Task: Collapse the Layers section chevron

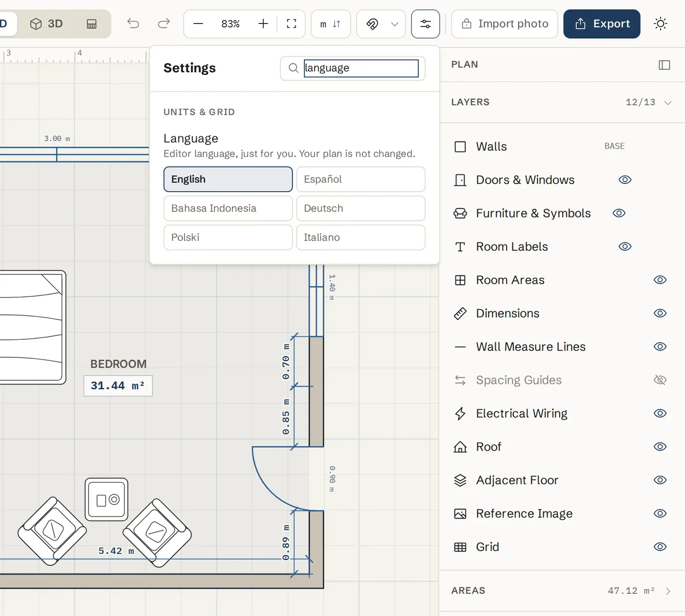Action: click(668, 103)
